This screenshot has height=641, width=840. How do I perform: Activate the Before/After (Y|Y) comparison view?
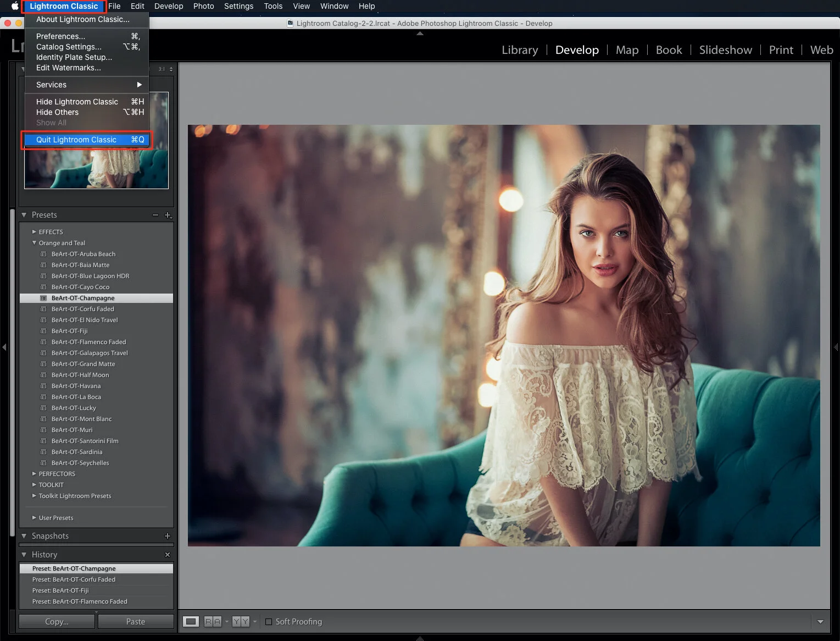coord(241,621)
